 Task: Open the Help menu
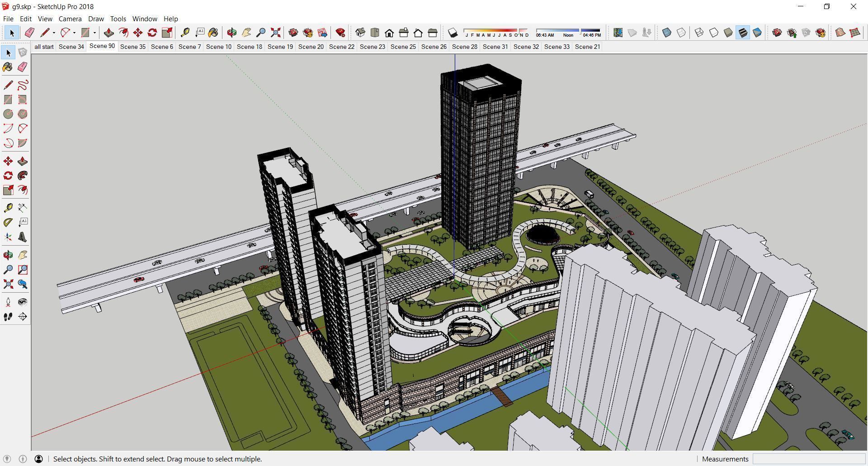(170, 19)
